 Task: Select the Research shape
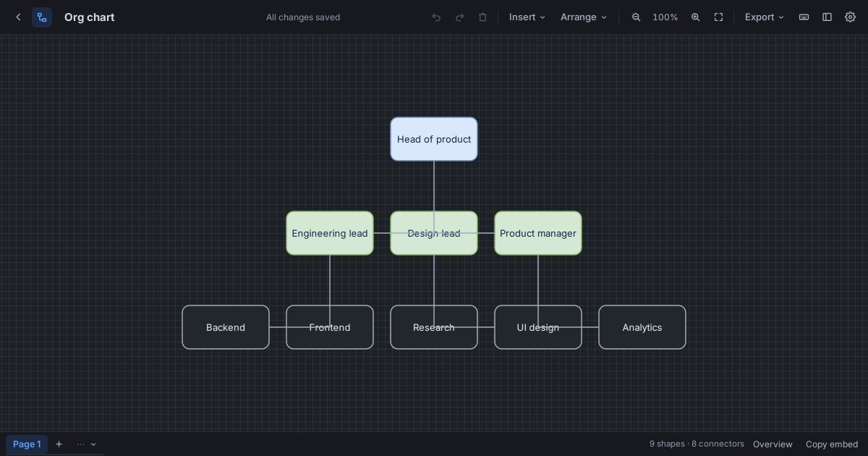434,327
